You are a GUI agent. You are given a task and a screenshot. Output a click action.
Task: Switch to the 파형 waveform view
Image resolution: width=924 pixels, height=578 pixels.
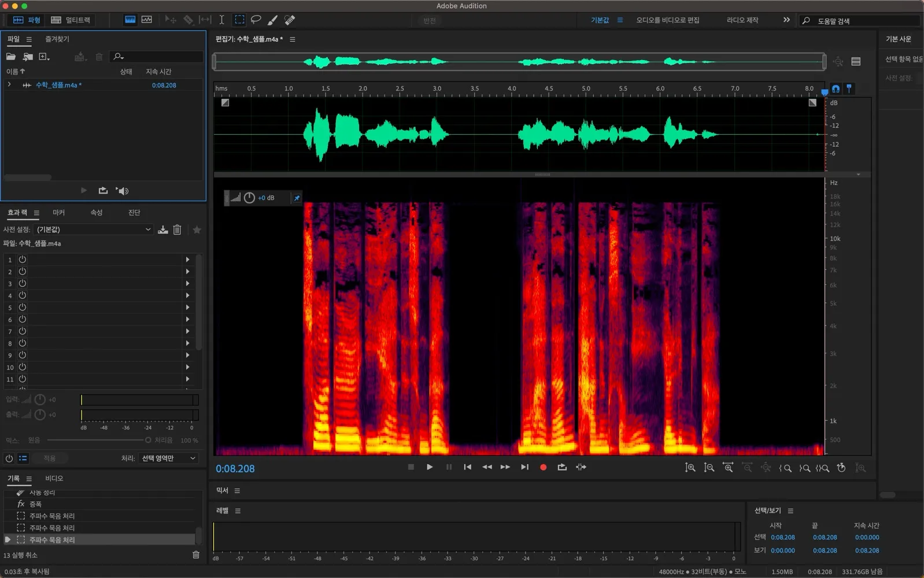click(x=27, y=20)
